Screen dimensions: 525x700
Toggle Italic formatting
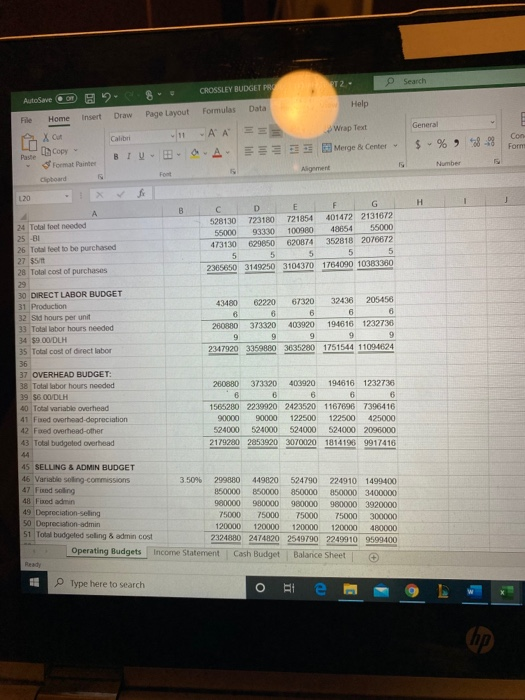(x=129, y=156)
